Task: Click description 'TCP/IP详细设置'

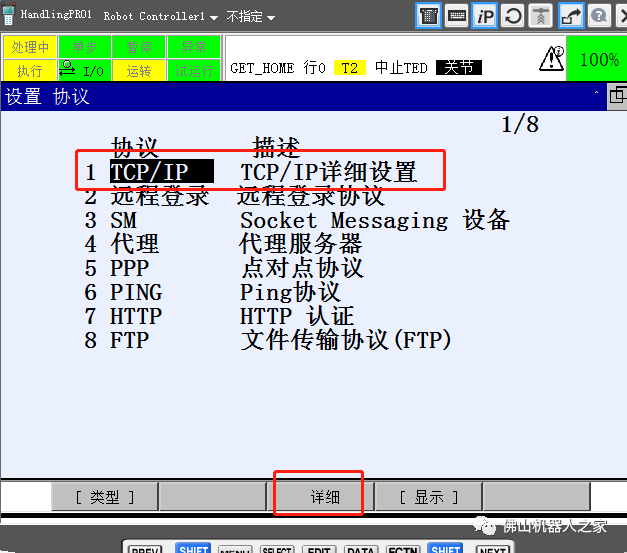Action: 328,172
